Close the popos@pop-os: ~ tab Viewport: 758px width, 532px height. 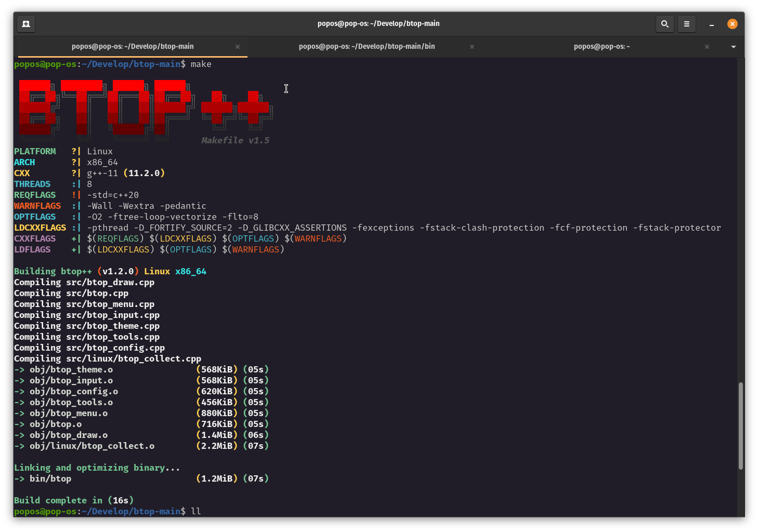point(707,47)
